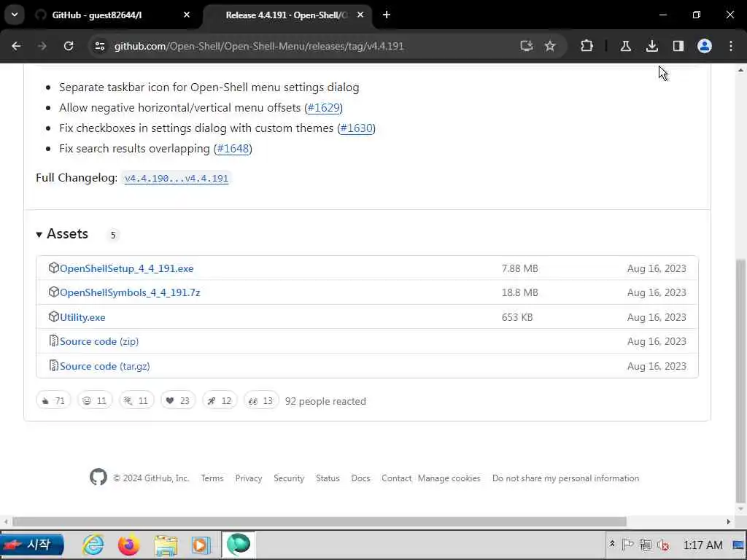747x560 pixels.
Task: Toggle the side panel icon
Action: click(x=678, y=46)
